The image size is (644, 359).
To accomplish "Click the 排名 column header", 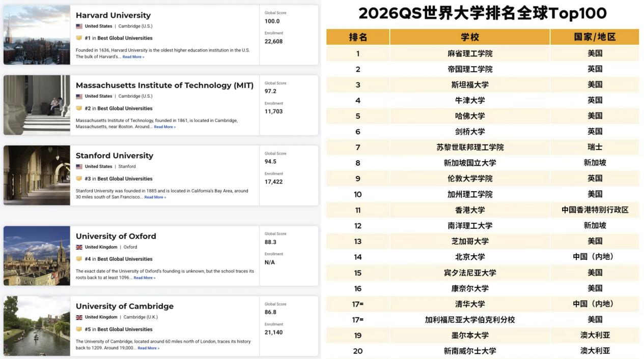I will 358,37.
